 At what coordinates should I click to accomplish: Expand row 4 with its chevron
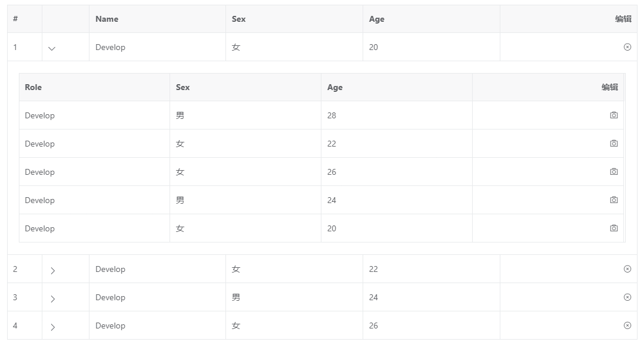coord(52,326)
